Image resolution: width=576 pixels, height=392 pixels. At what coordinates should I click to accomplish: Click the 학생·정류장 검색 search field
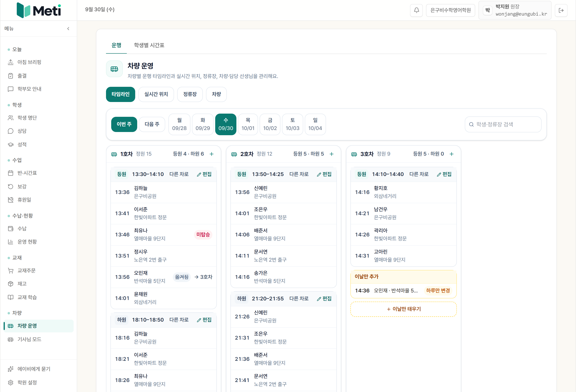pyautogui.click(x=503, y=124)
